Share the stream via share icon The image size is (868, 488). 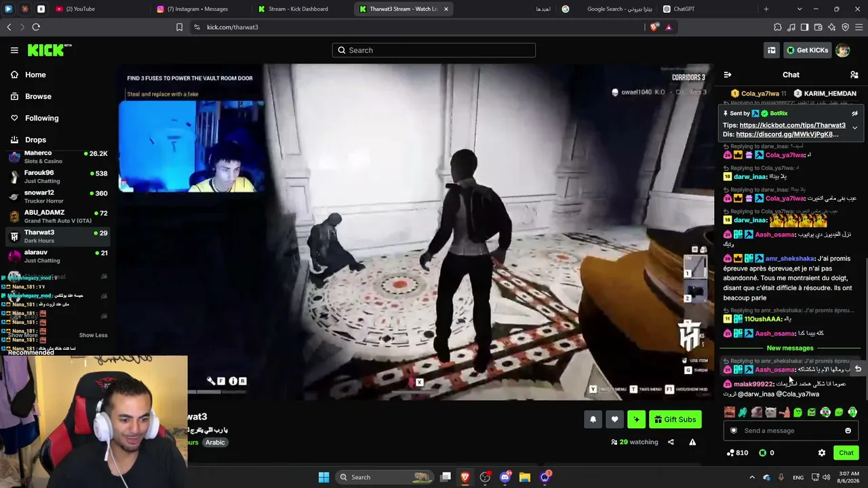(x=671, y=442)
